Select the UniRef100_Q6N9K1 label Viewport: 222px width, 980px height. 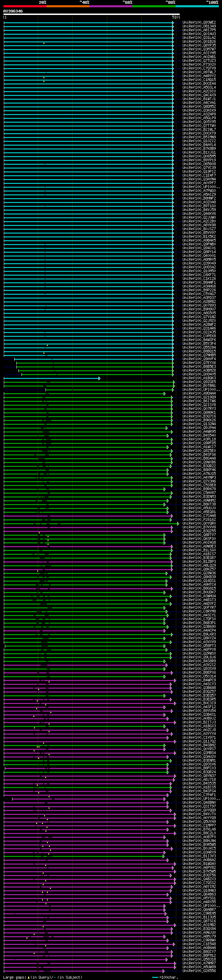pyautogui.click(x=199, y=412)
